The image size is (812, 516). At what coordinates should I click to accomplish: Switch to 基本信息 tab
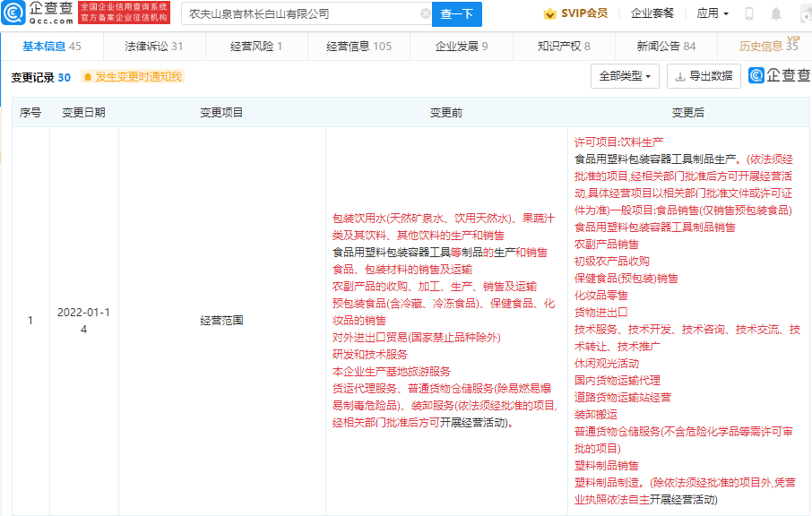point(52,46)
